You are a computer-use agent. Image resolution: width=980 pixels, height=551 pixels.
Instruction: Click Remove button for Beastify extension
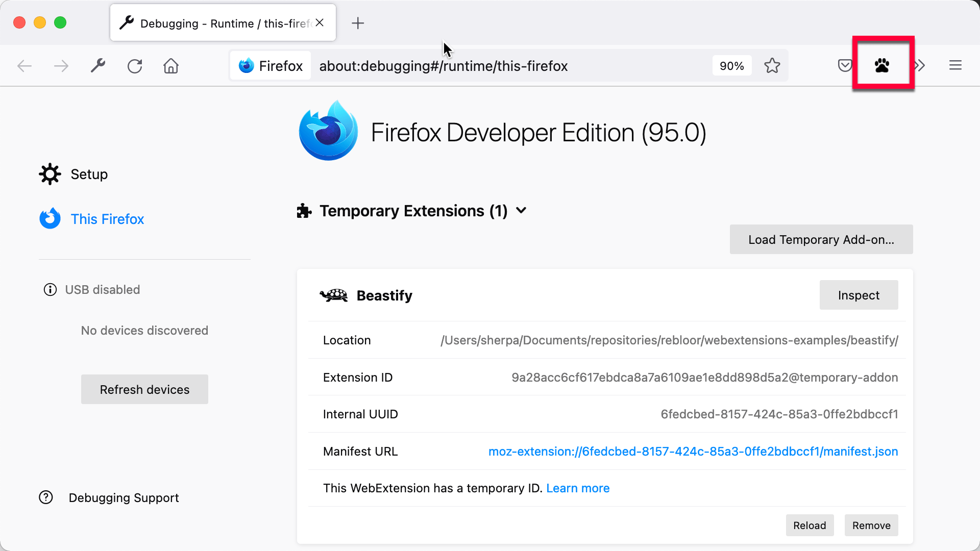[871, 525]
